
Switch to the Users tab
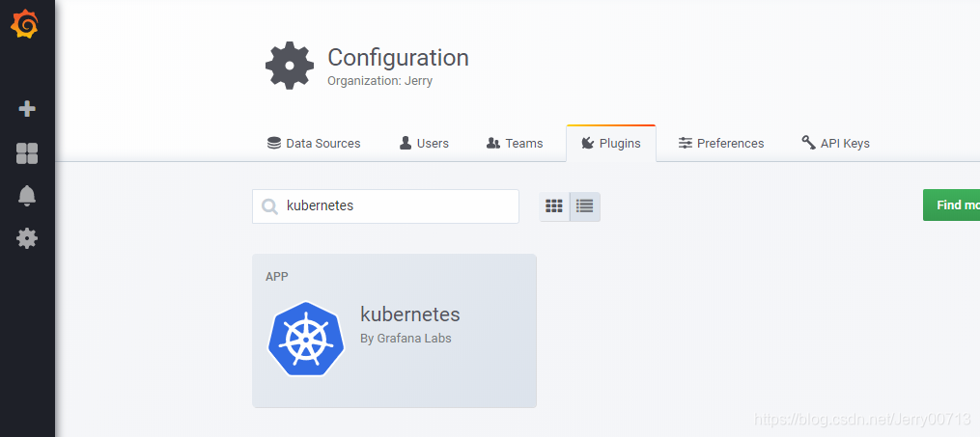coord(424,144)
